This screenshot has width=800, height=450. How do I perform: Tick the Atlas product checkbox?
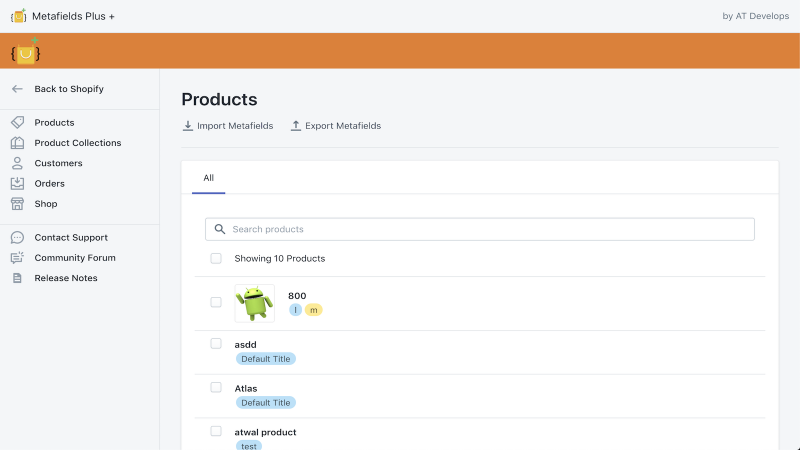[x=216, y=387]
